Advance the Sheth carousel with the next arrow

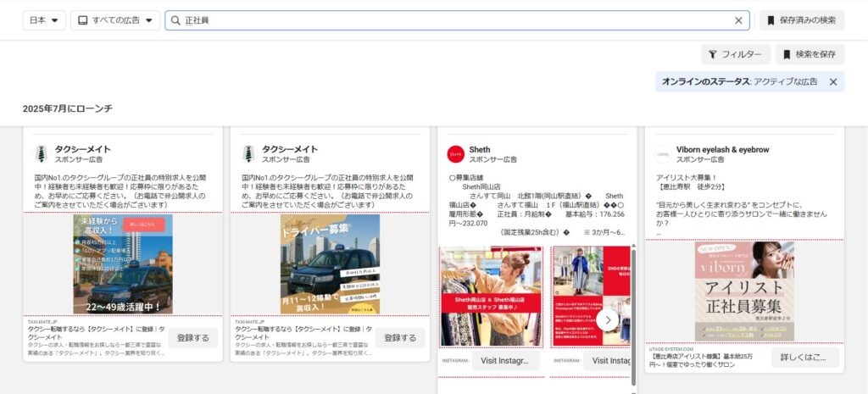[607, 319]
